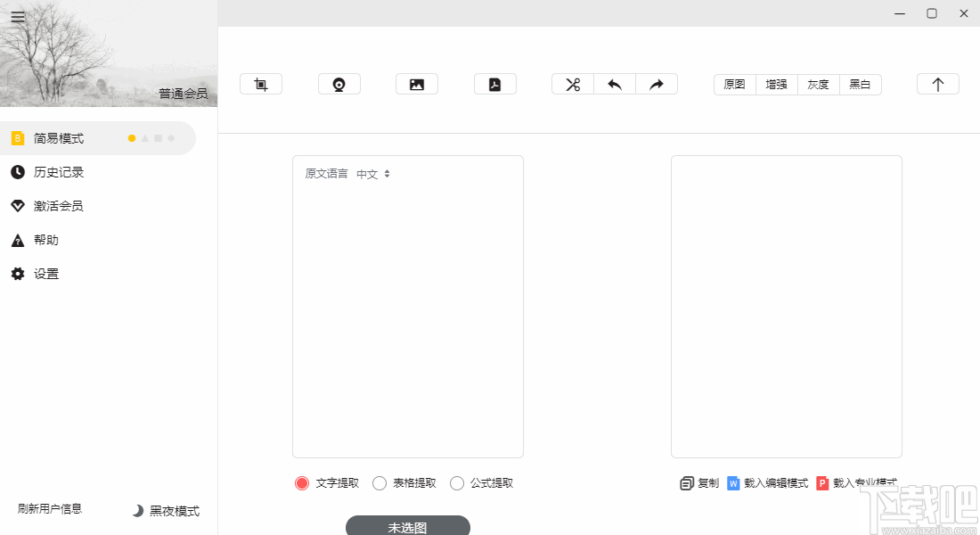
Task: Select the 文字提取 radio button
Action: point(302,482)
